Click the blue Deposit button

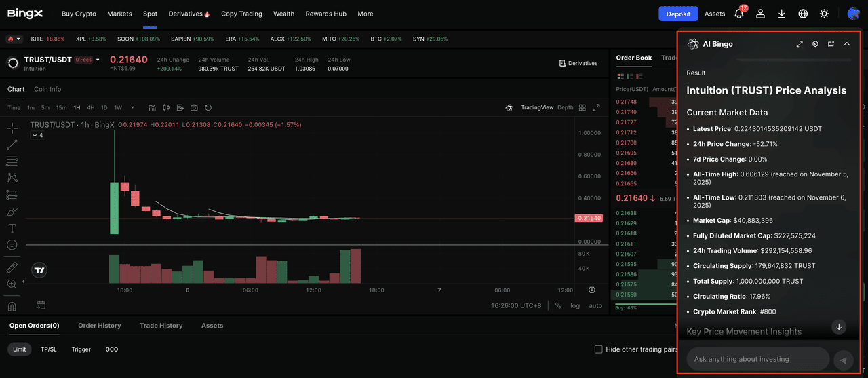click(678, 14)
